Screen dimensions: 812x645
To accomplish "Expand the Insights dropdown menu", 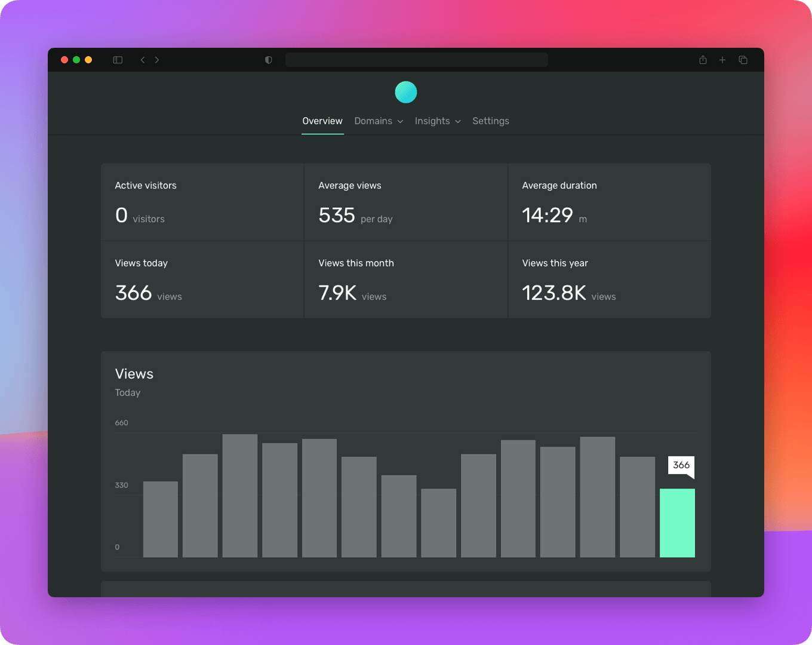I will pyautogui.click(x=438, y=121).
